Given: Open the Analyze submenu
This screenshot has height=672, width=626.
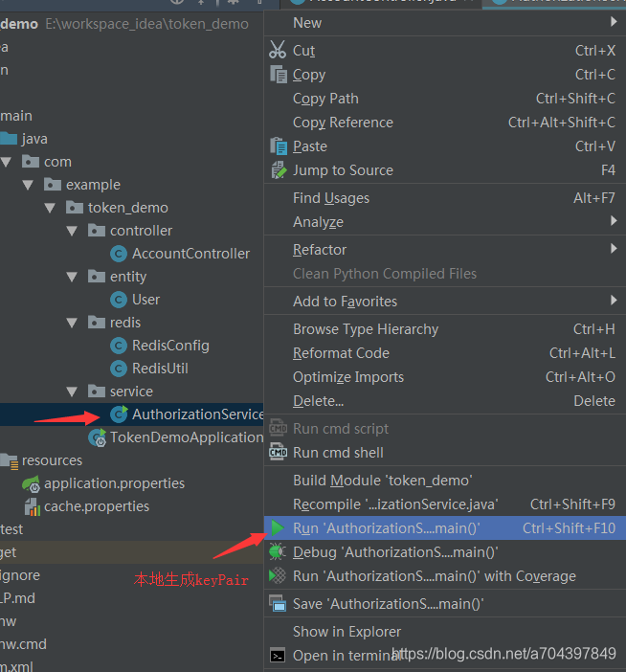Looking at the screenshot, I should click(445, 222).
